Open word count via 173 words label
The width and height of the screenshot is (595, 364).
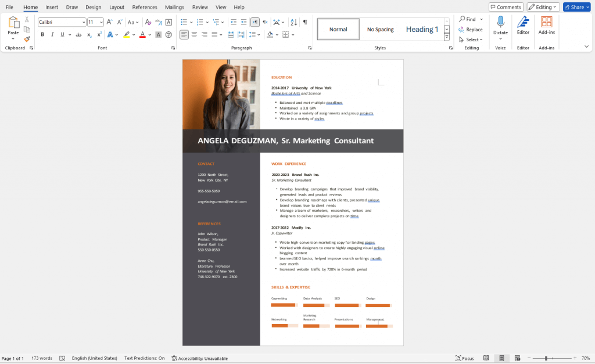coord(41,358)
